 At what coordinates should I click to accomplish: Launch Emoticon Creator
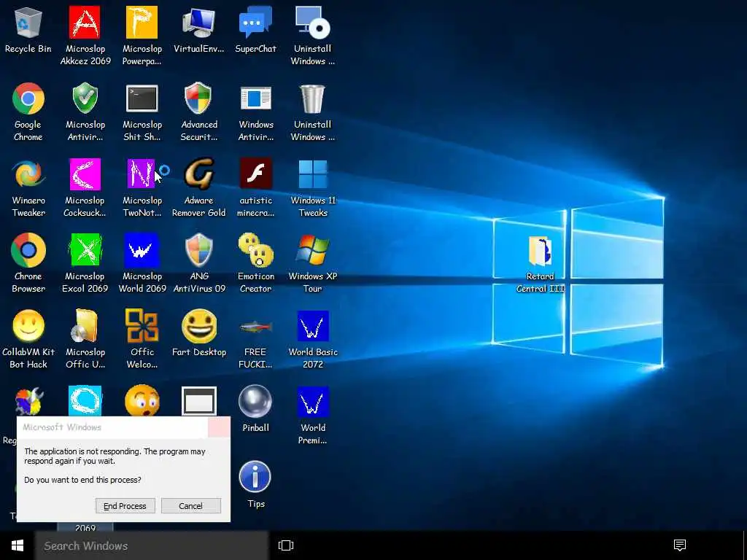point(256,250)
